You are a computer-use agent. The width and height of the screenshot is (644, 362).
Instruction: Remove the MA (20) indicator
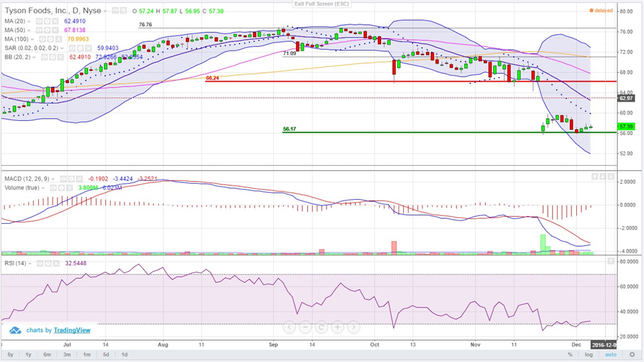click(x=55, y=21)
